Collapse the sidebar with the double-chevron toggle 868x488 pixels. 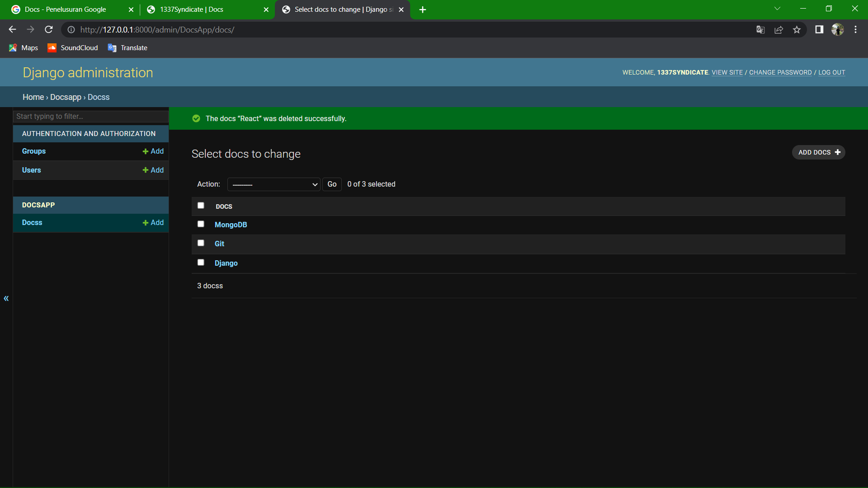(x=6, y=298)
